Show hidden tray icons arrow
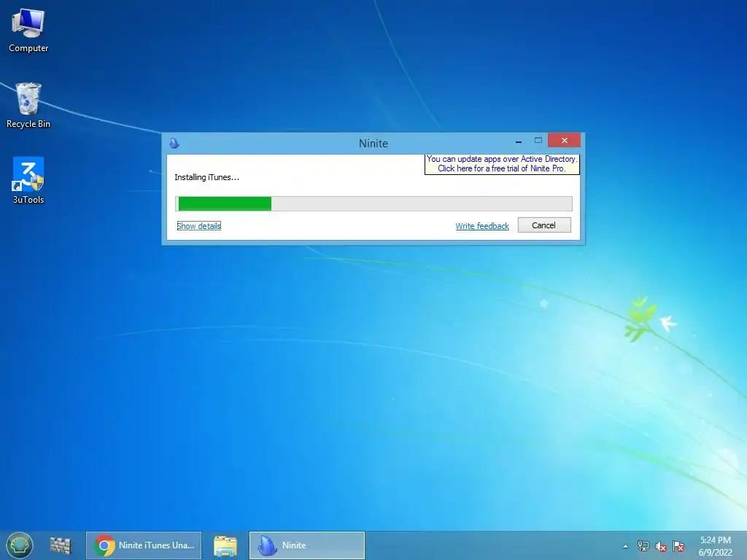747x560 pixels. (625, 546)
